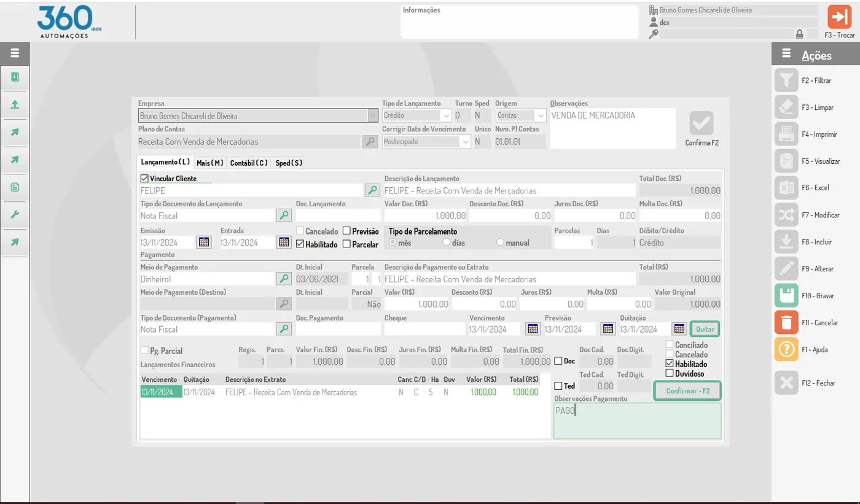860x504 pixels.
Task: Click the F7 Modificar shuffle icon
Action: (x=786, y=215)
